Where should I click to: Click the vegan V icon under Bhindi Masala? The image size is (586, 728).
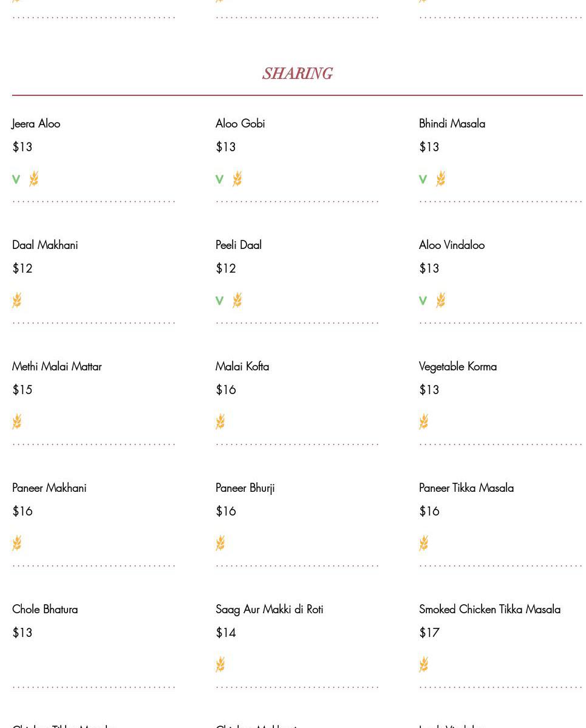423,179
